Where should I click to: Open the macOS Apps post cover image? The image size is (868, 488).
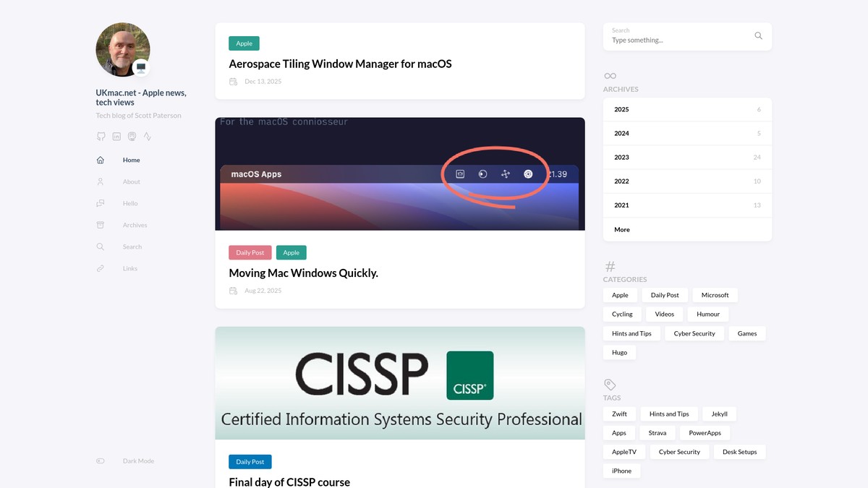pos(400,174)
